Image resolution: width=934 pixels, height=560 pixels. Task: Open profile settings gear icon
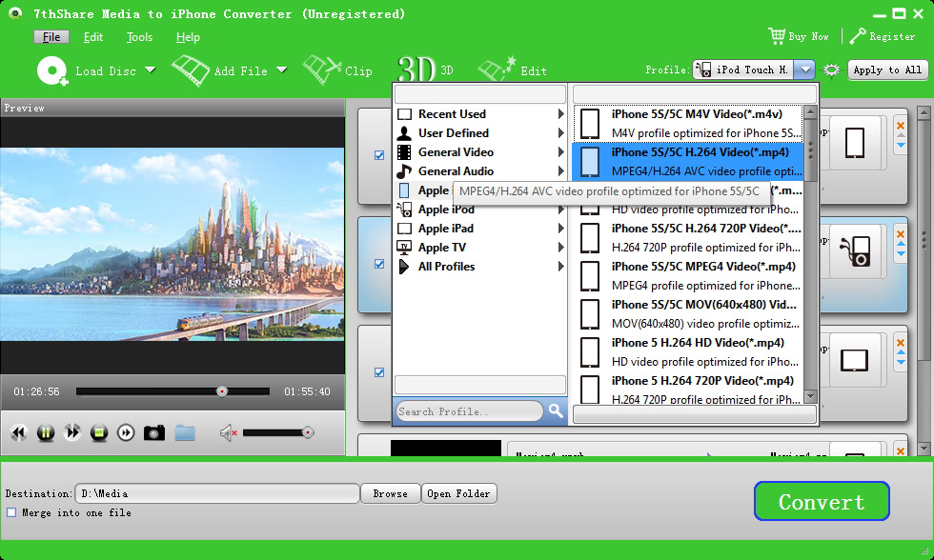pos(831,70)
